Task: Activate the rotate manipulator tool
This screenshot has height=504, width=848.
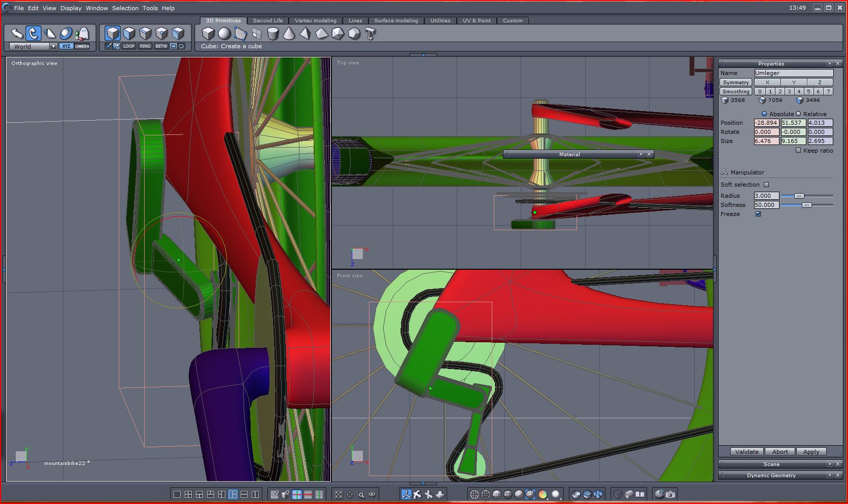Action: point(33,33)
